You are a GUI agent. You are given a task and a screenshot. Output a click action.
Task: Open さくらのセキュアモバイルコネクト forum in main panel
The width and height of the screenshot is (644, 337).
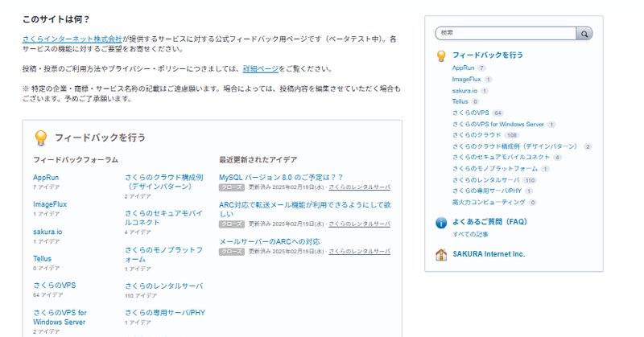coord(164,217)
